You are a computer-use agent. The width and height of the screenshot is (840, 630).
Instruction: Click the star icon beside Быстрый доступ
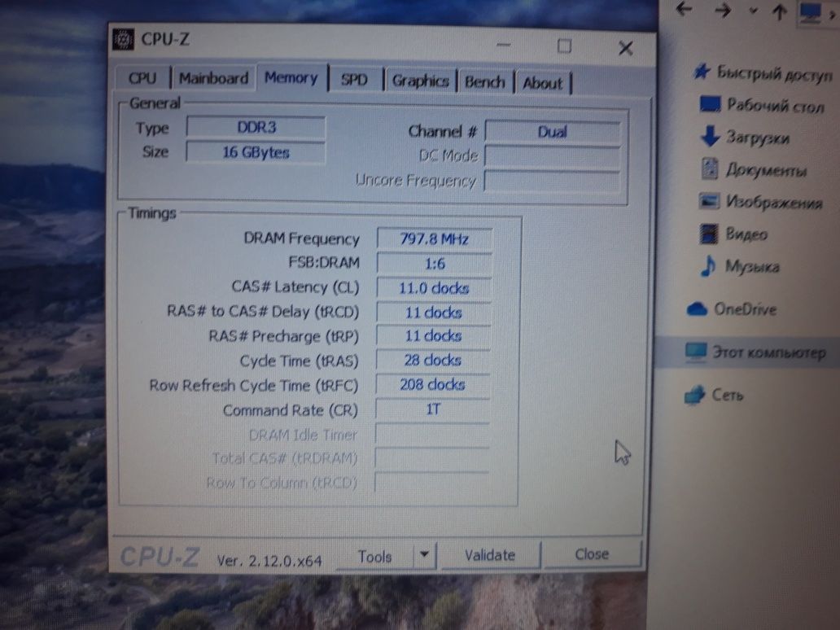click(702, 72)
